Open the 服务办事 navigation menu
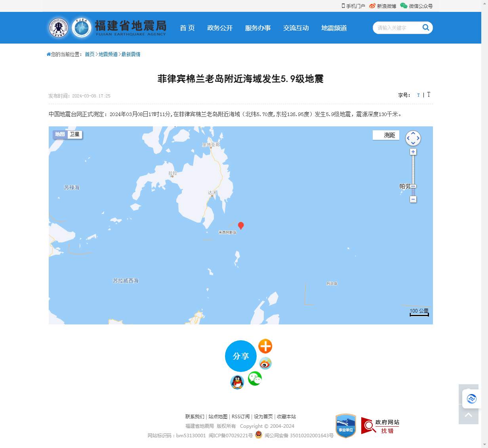The width and height of the screenshot is (488, 448). 258,28
